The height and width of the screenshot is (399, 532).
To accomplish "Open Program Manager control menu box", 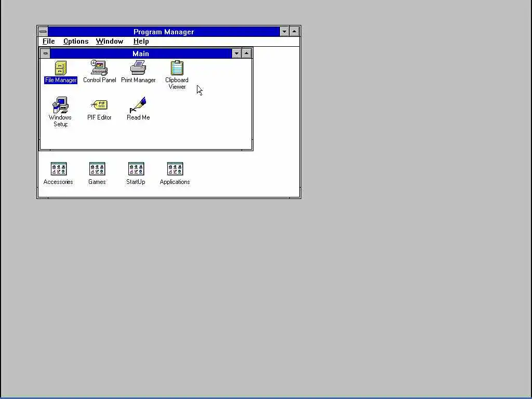I will point(43,32).
